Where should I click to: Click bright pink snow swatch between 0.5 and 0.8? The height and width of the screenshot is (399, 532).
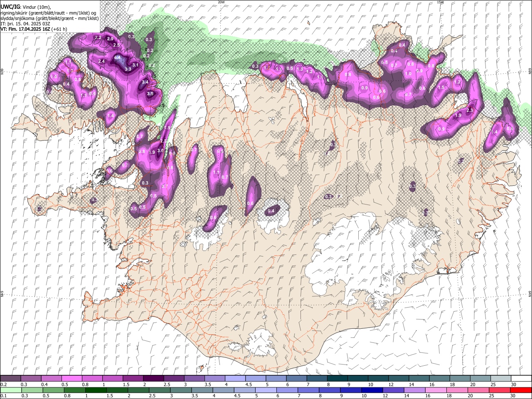(x=71, y=378)
